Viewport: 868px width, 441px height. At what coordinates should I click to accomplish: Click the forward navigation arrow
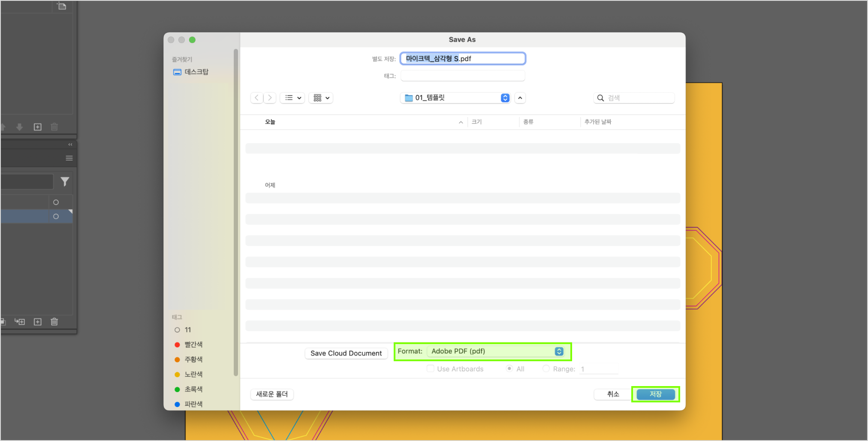[270, 98]
